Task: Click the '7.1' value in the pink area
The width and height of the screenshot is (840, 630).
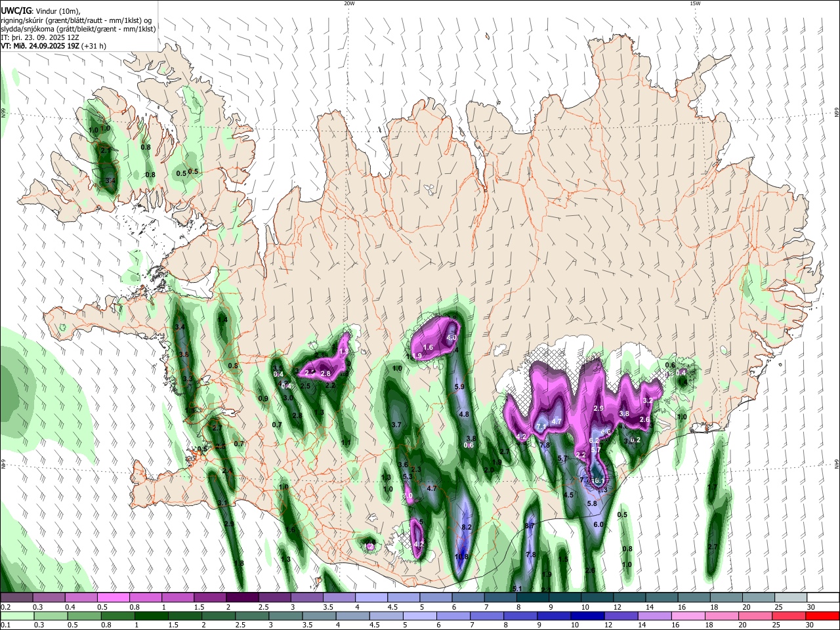Action: click(541, 427)
